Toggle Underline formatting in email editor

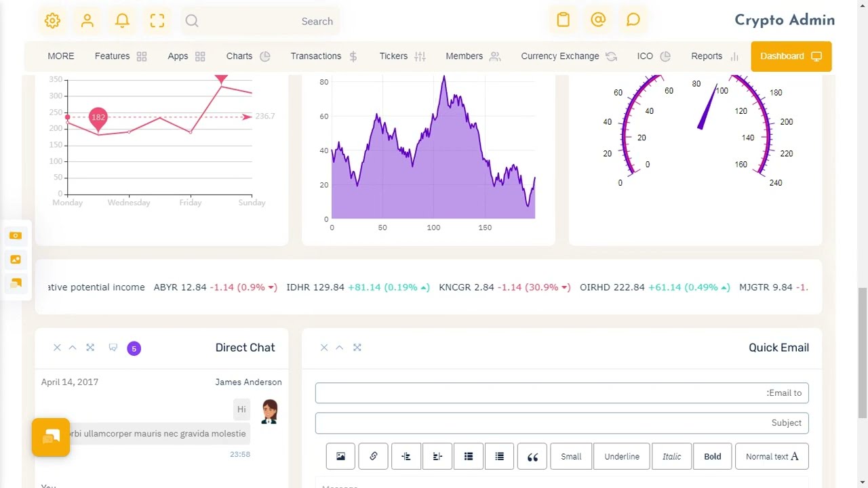pyautogui.click(x=622, y=456)
